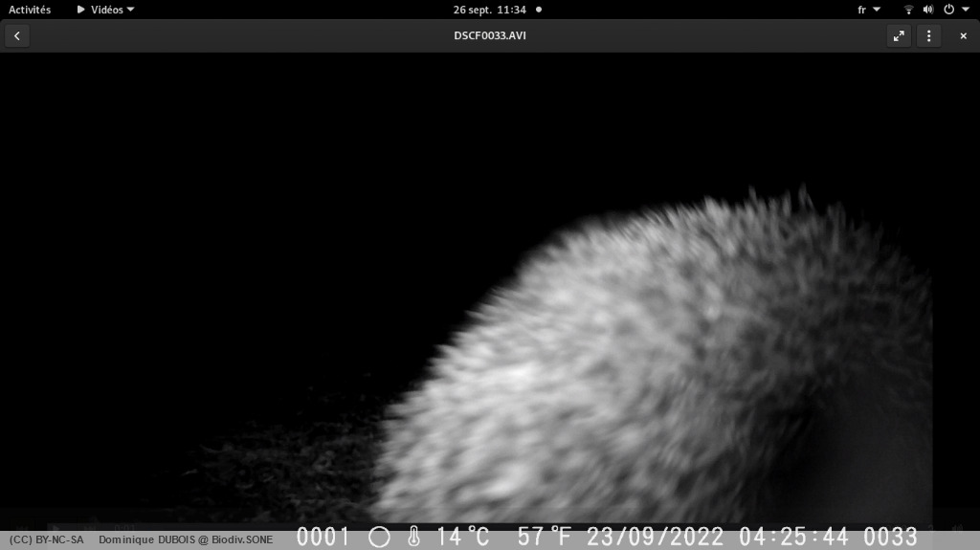The height and width of the screenshot is (550, 980).
Task: Go back using the header back arrow
Action: (x=16, y=36)
